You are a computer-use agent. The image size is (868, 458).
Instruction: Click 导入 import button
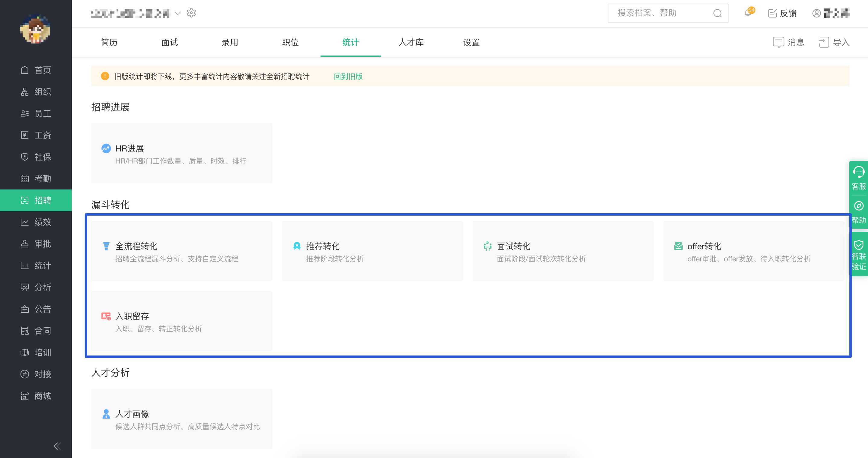coord(834,43)
